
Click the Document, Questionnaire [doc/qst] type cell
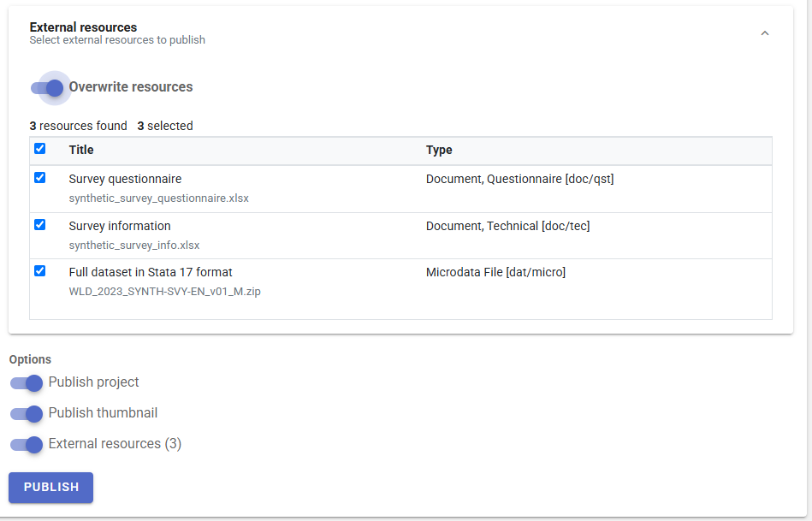[519, 179]
